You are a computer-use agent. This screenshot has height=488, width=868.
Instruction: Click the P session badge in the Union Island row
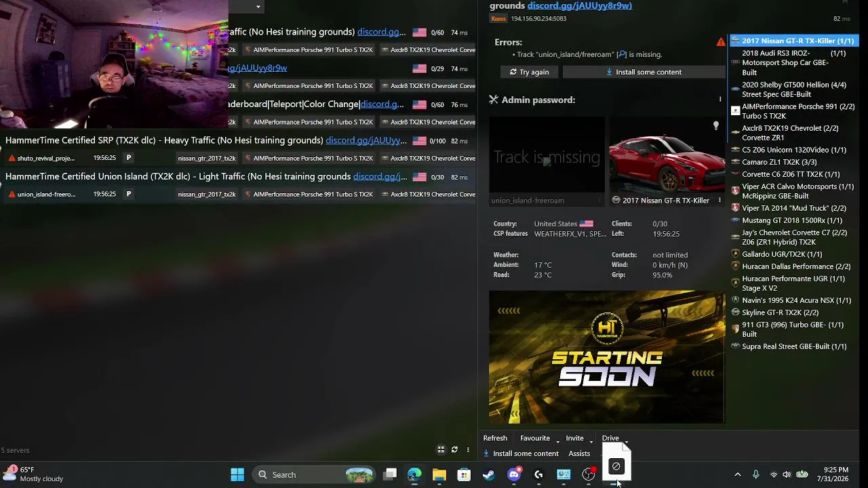click(x=128, y=194)
